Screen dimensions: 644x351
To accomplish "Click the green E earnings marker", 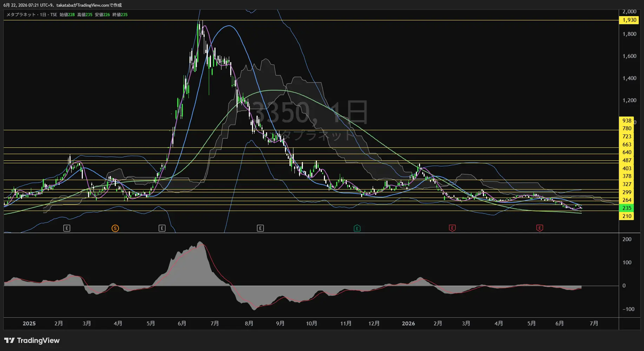I will pyautogui.click(x=357, y=228).
